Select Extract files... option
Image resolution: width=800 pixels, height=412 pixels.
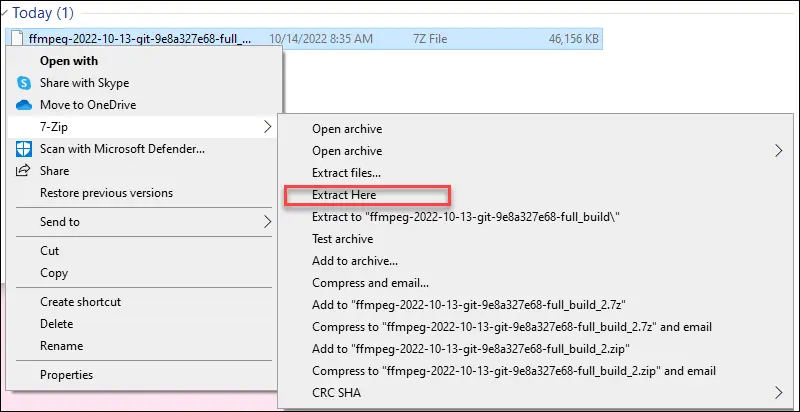[x=346, y=173]
